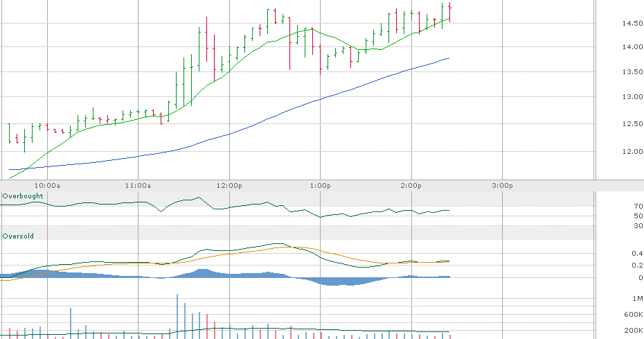The height and width of the screenshot is (339, 644).
Task: Select the 11:00a time axis label
Action: (x=138, y=186)
